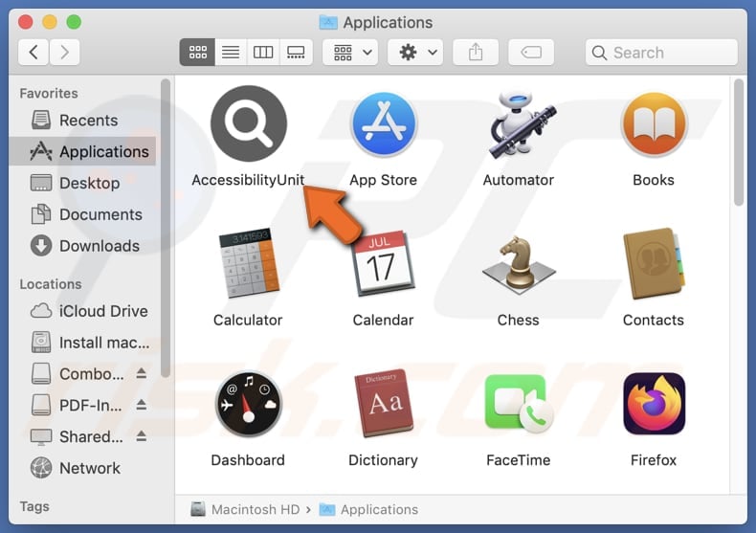This screenshot has width=756, height=533.
Task: Open the Books app icon
Action: point(654,124)
